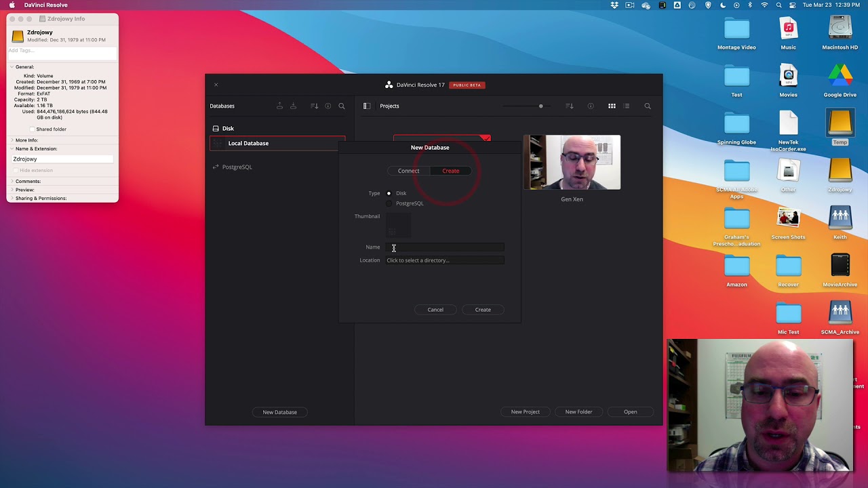Click the Dropbox menu bar icon
The height and width of the screenshot is (488, 868).
point(614,5)
